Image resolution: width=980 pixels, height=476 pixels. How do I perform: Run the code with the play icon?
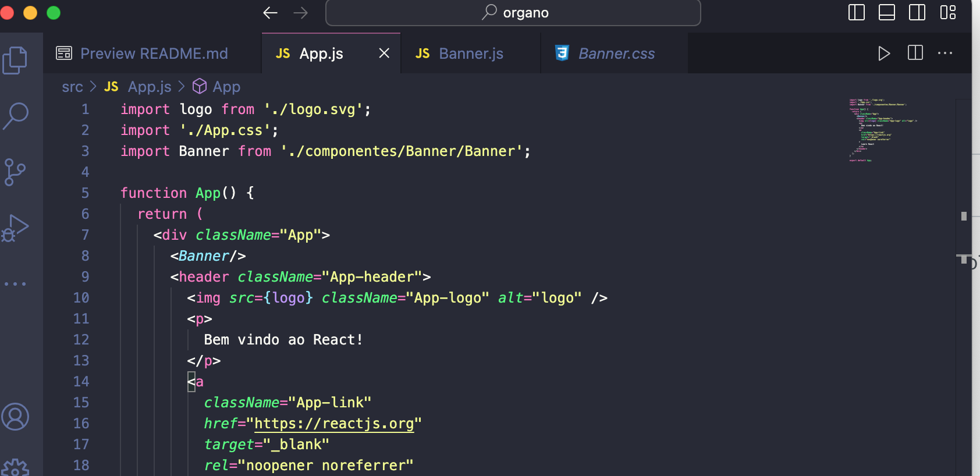tap(884, 54)
